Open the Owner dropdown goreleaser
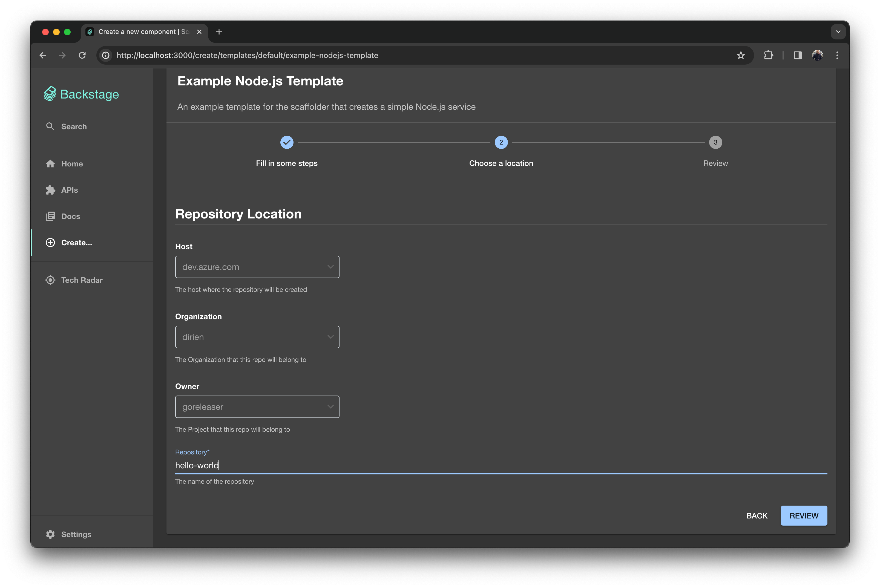The image size is (880, 588). point(257,407)
